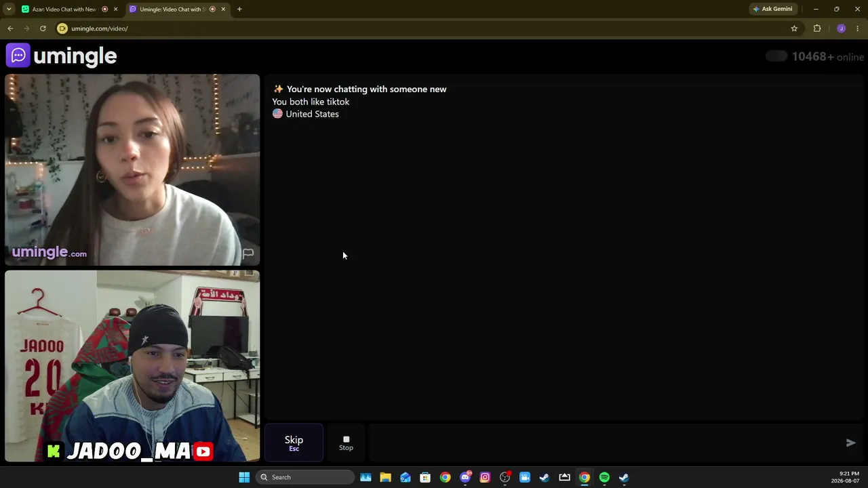Open the Windows Start menu
Viewport: 868px width, 488px height.
(244, 477)
